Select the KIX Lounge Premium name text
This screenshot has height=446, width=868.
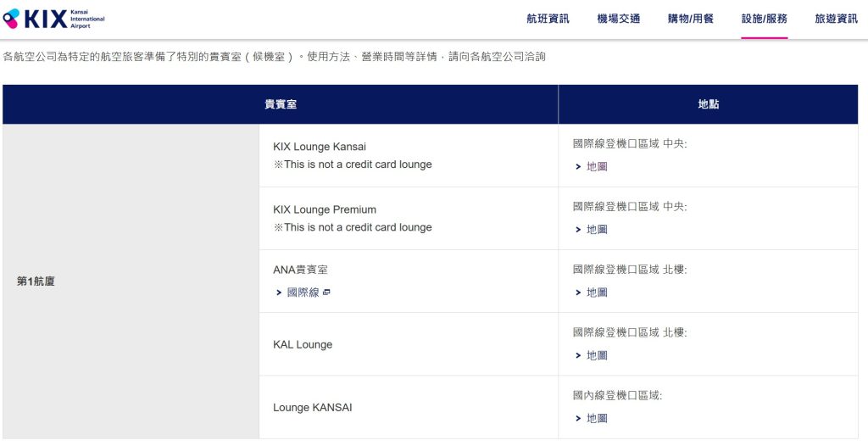pyautogui.click(x=325, y=210)
